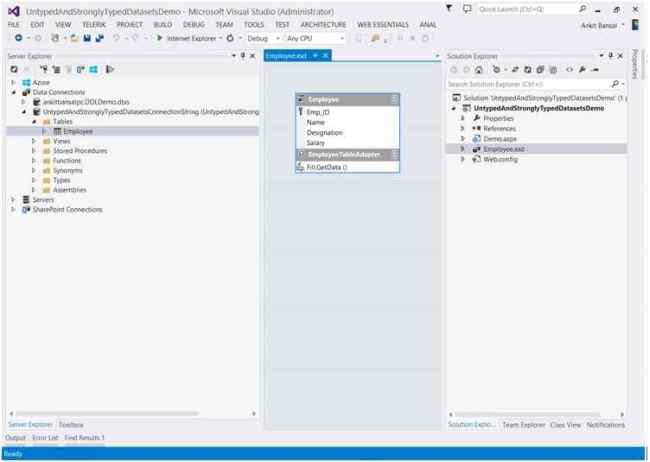Click the Fill,GetData() method row
Viewport: 650px width, 462px height.
tap(347, 168)
